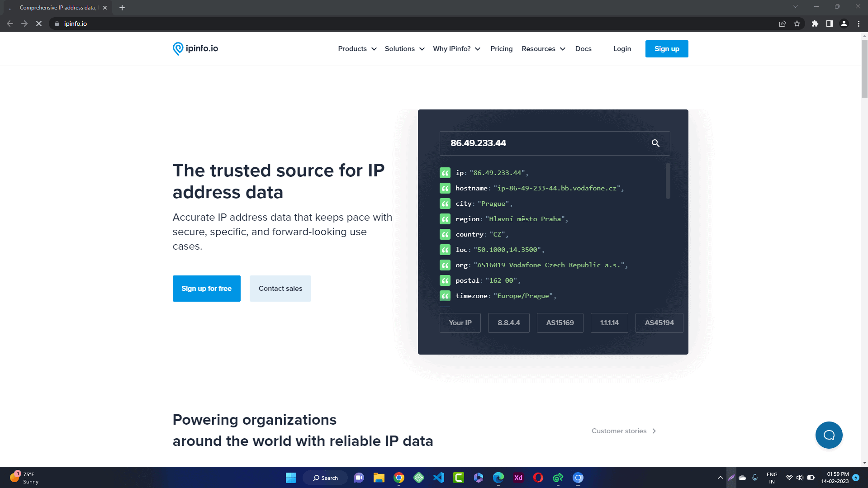Click the share icon in the browser toolbar
Viewport: 868px width, 488px height.
coord(783,24)
